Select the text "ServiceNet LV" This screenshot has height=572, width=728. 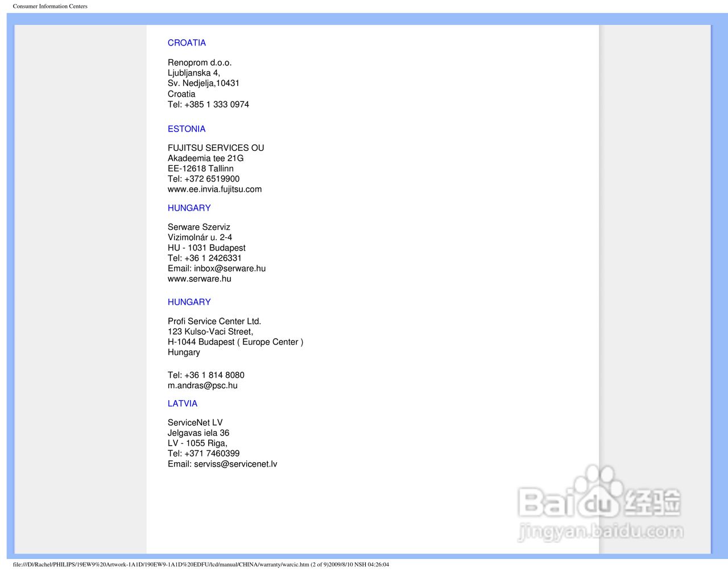click(x=195, y=422)
